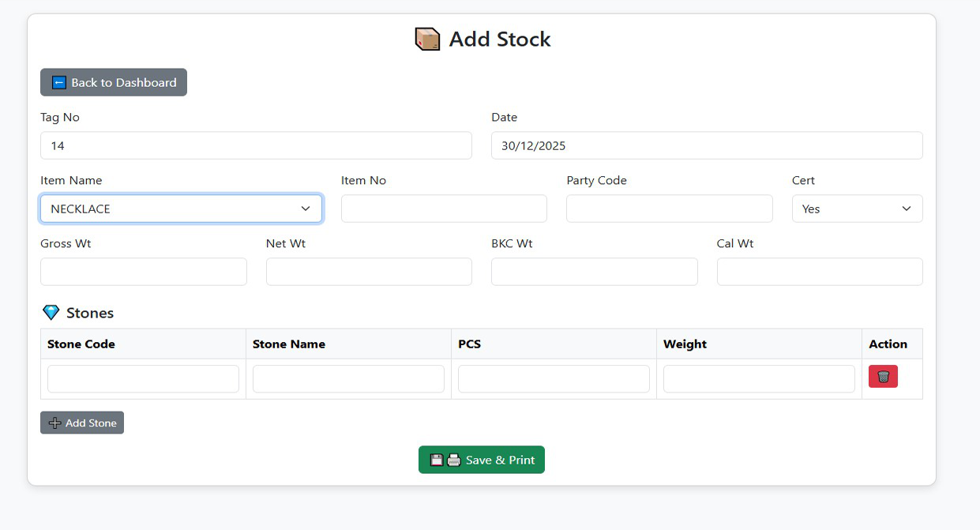The width and height of the screenshot is (980, 530).
Task: Click the diamond icon beside Stones
Action: click(x=51, y=313)
